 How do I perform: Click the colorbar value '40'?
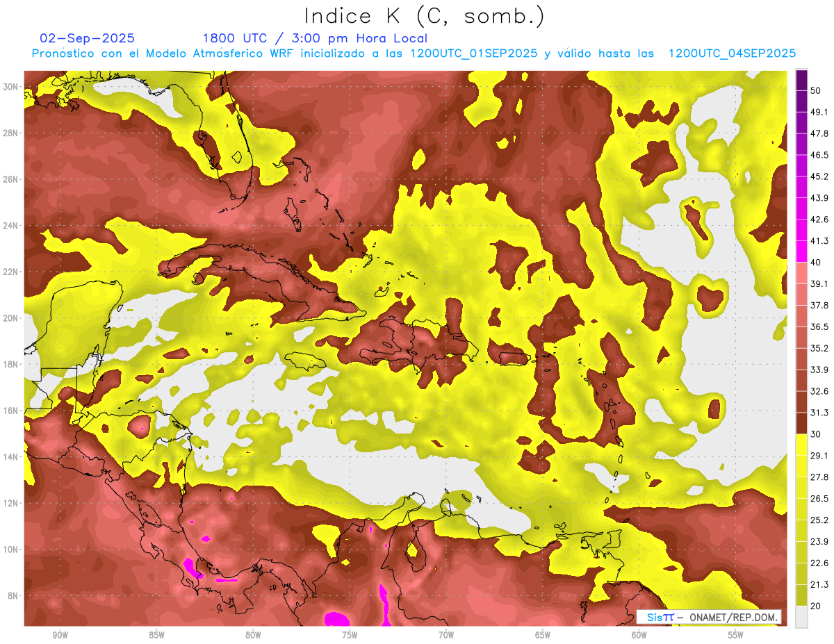point(817,263)
